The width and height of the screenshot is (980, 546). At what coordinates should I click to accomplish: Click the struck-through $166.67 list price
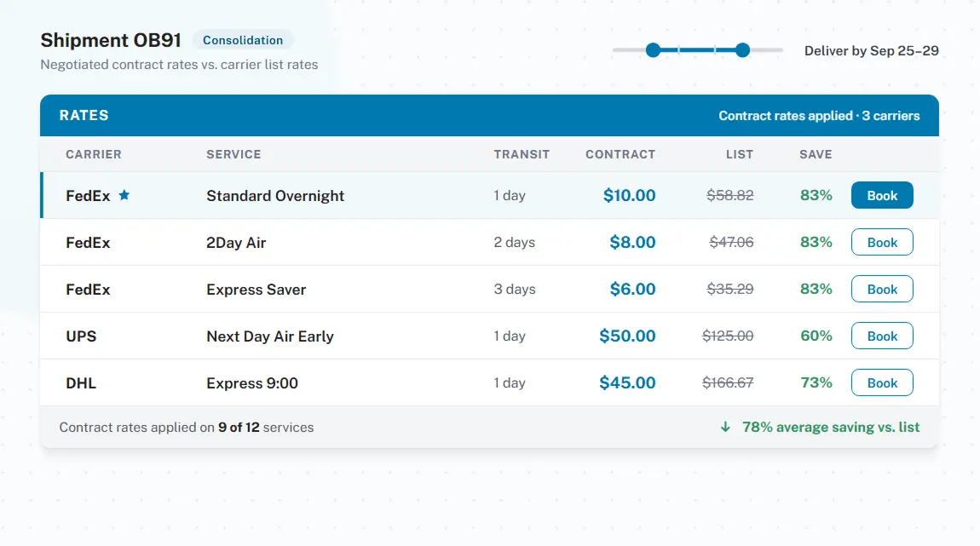pyautogui.click(x=728, y=383)
